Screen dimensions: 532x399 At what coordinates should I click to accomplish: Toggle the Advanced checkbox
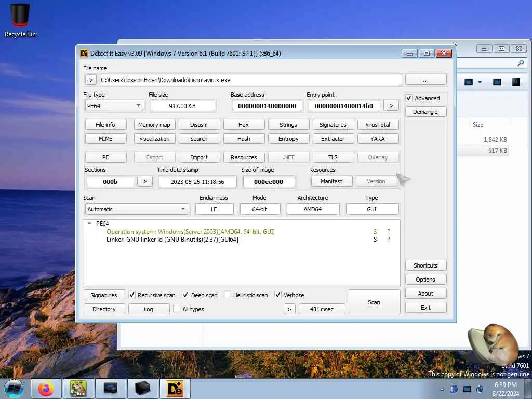coord(409,98)
